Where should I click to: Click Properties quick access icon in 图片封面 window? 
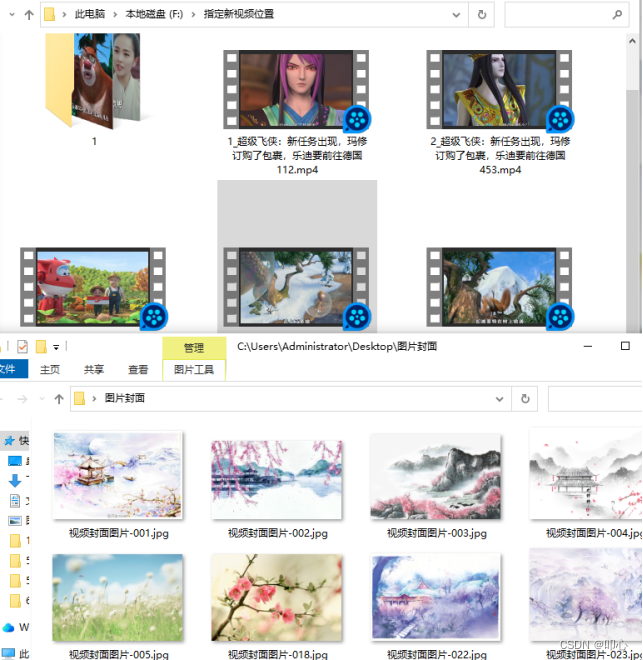[x=22, y=347]
